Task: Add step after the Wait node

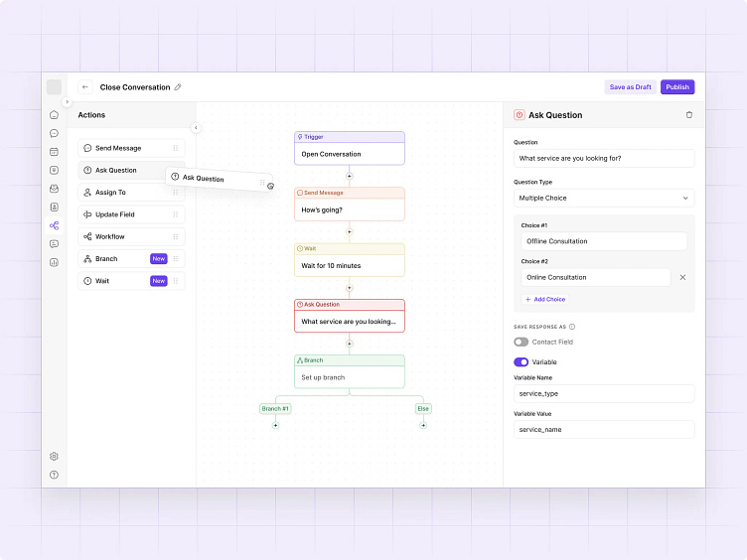Action: pos(350,288)
